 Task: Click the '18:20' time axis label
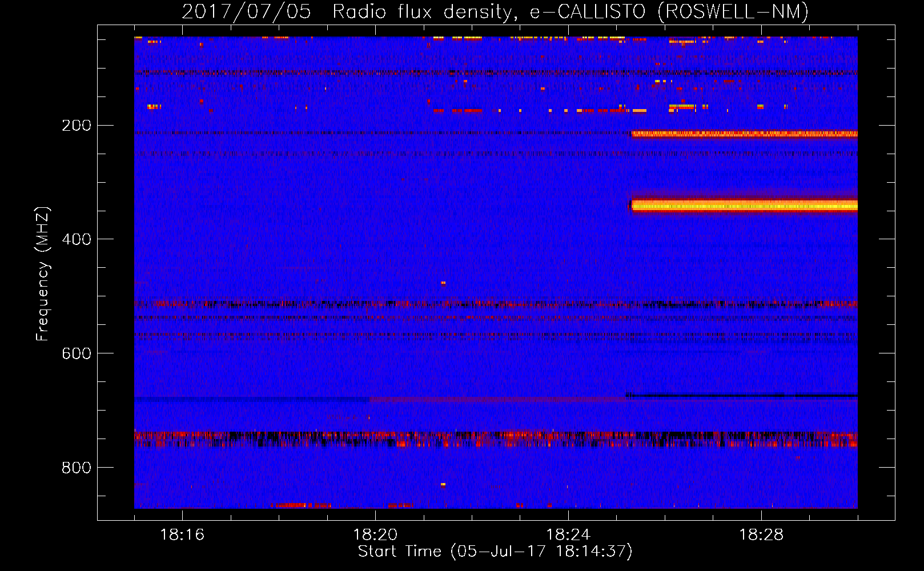[375, 535]
